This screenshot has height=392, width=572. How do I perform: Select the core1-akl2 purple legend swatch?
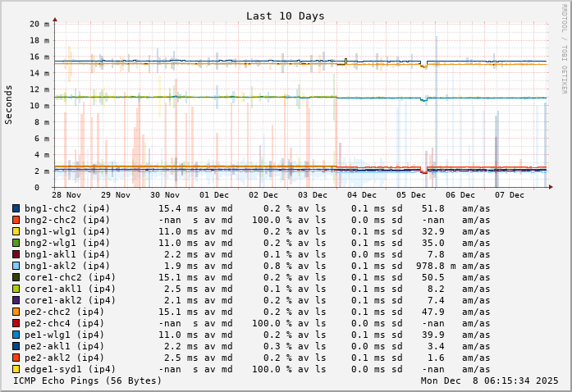pyautogui.click(x=16, y=300)
